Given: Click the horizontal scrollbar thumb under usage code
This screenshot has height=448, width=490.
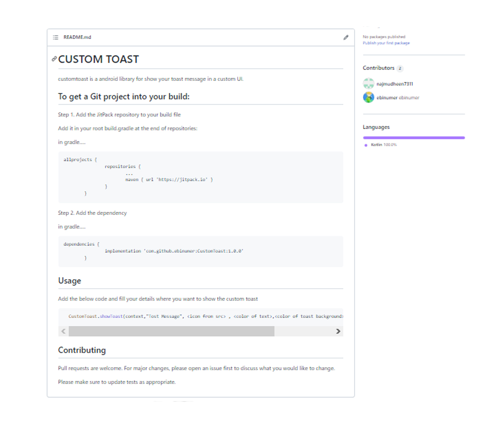Looking at the screenshot, I should point(171,331).
